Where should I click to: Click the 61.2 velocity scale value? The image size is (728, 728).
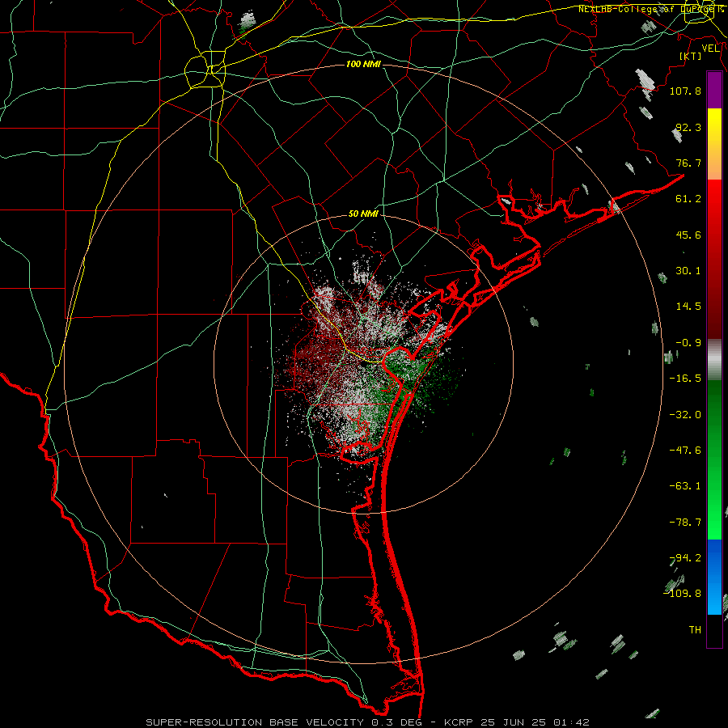(688, 199)
